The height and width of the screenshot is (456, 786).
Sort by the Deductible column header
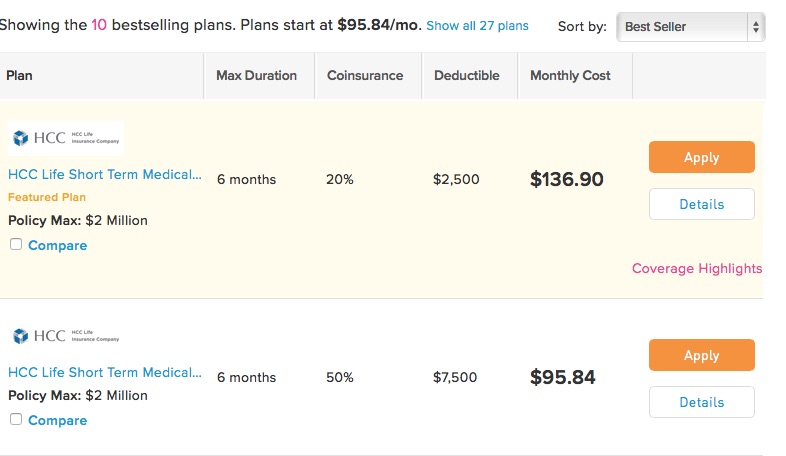pos(467,76)
